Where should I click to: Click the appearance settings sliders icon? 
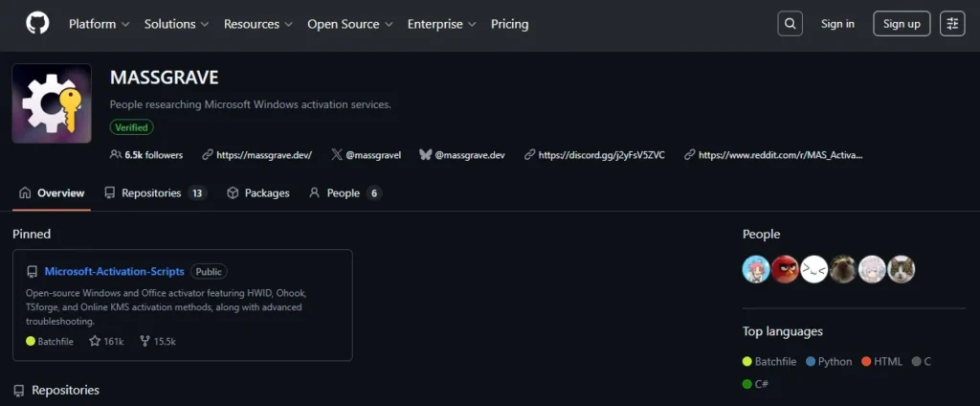point(952,24)
